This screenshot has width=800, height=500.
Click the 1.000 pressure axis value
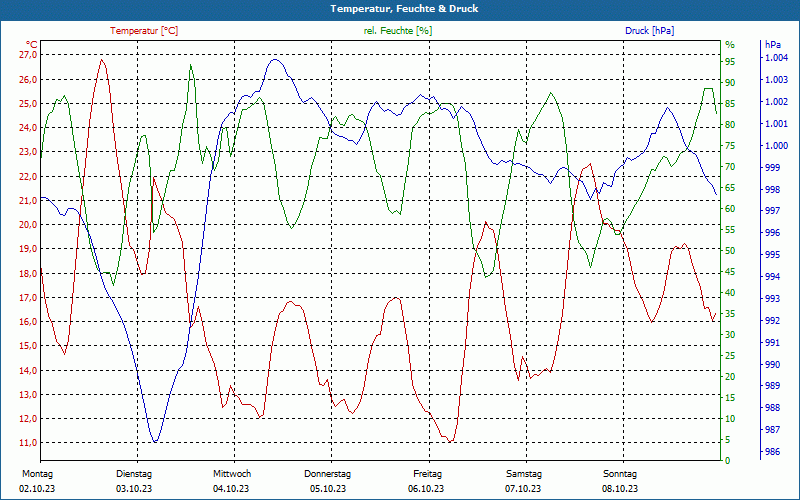pyautogui.click(x=777, y=145)
